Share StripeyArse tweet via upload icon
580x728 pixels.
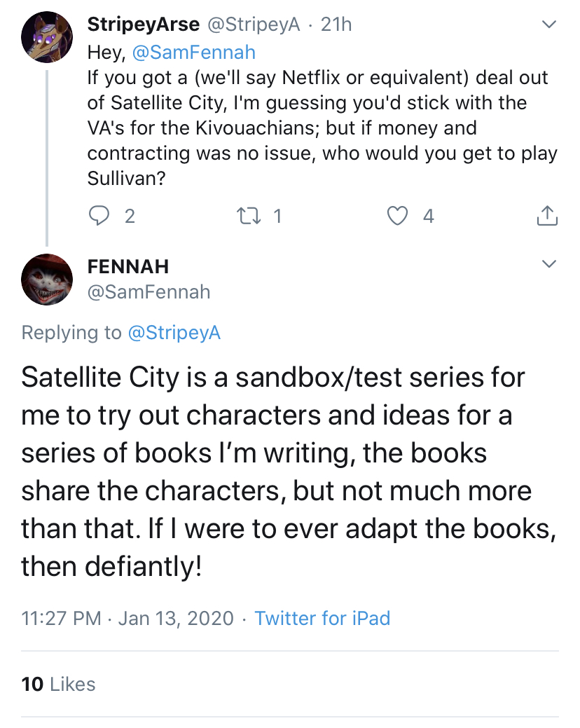coord(548,215)
